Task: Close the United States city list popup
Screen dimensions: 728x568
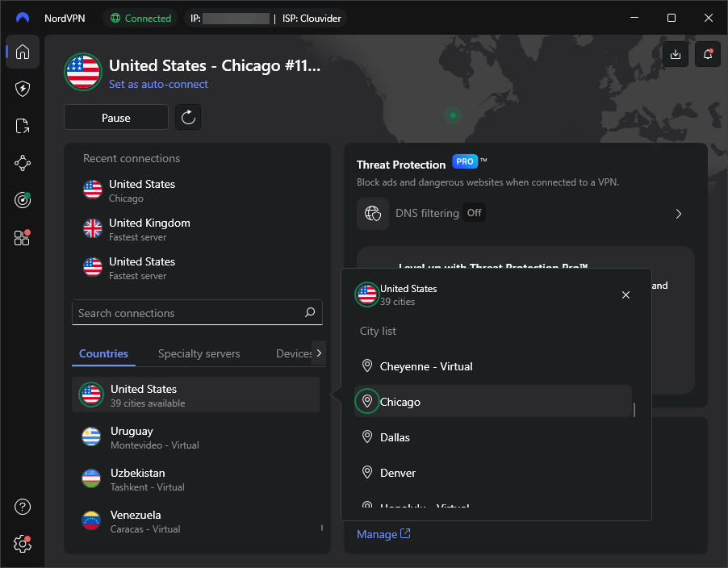Action: [x=625, y=294]
